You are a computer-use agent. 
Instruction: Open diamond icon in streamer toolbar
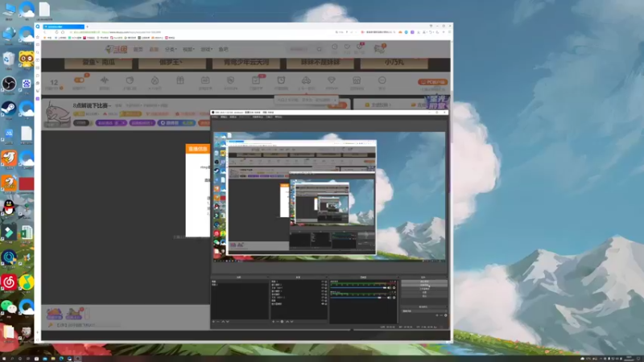click(x=332, y=80)
